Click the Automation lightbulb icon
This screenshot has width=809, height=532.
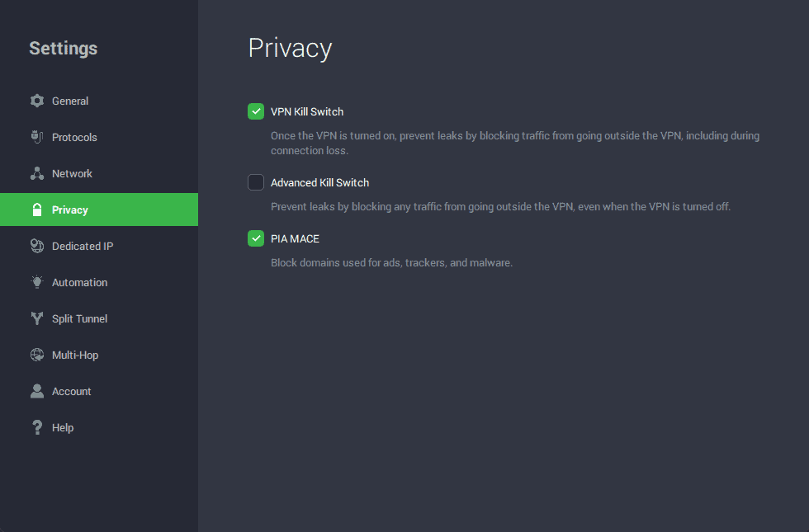36,282
